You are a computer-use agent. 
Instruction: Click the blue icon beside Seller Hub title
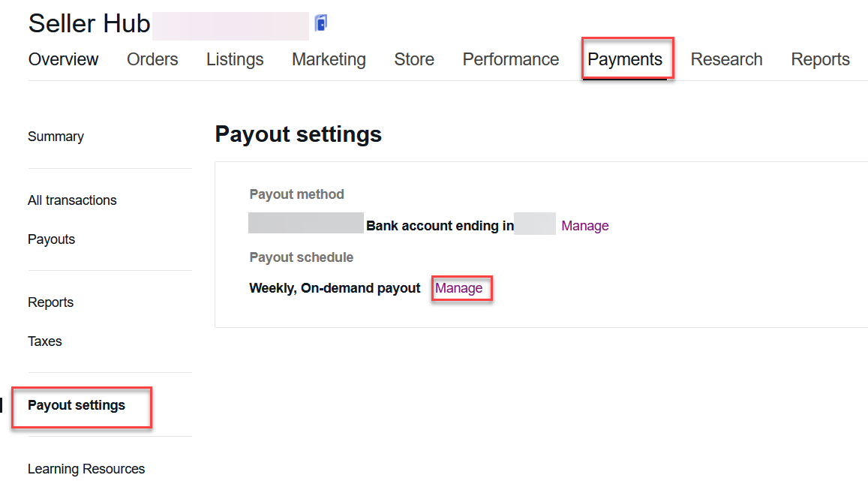click(x=321, y=23)
